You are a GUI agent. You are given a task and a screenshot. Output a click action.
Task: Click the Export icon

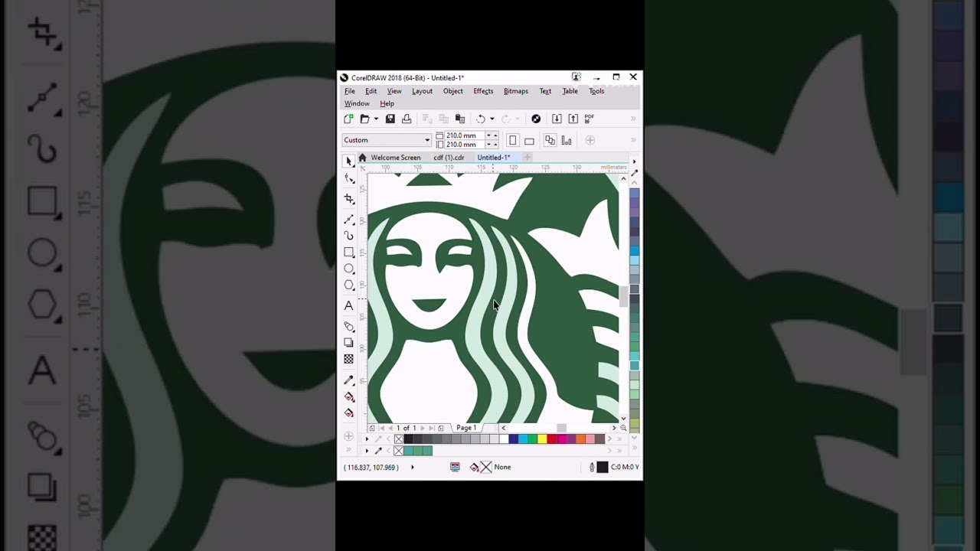573,119
